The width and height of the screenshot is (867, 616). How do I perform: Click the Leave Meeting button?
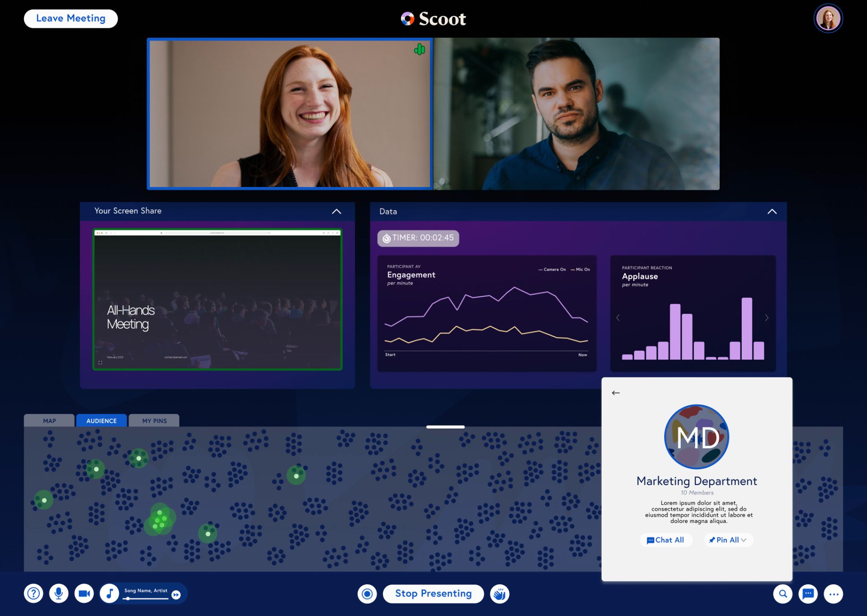71,19
